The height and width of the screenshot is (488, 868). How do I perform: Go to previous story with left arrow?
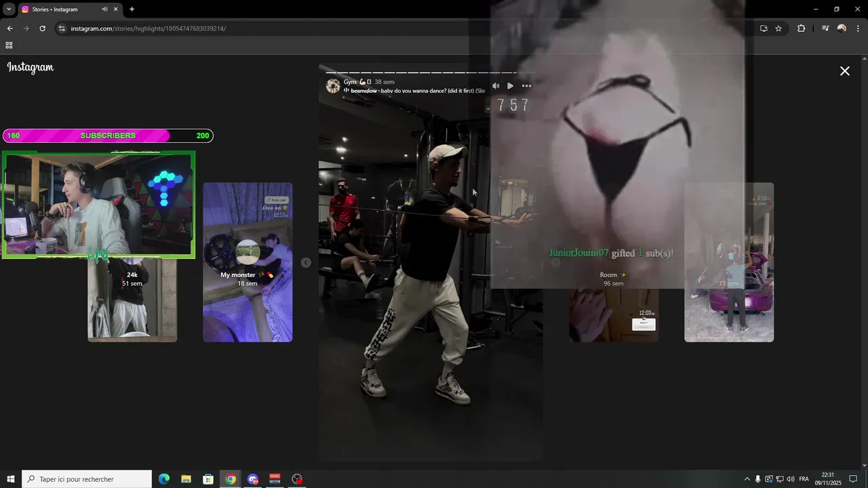click(306, 263)
